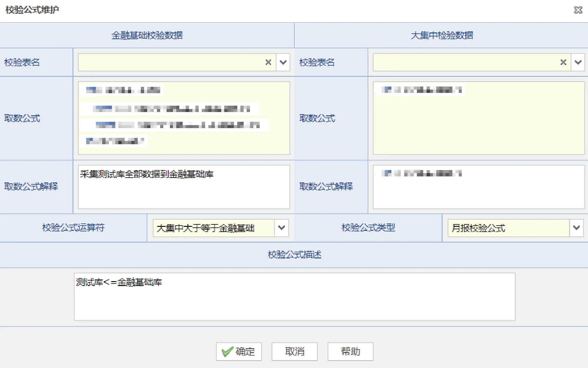Click the left 校验表名 combo input field
Viewport: 588px width, 368px height.
click(x=170, y=62)
